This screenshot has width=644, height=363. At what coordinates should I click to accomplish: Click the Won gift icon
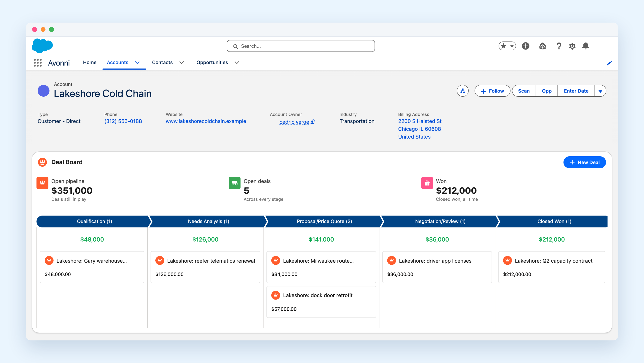tap(427, 183)
